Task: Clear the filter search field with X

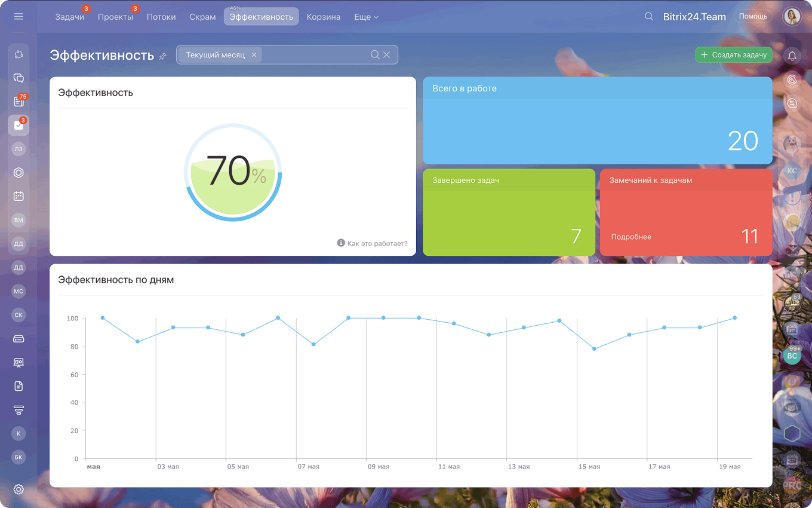Action: (x=387, y=55)
